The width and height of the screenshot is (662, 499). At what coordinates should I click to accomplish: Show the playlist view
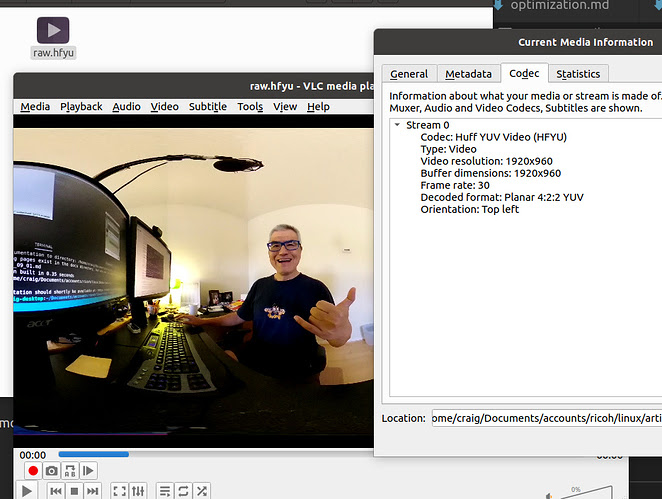pyautogui.click(x=165, y=491)
